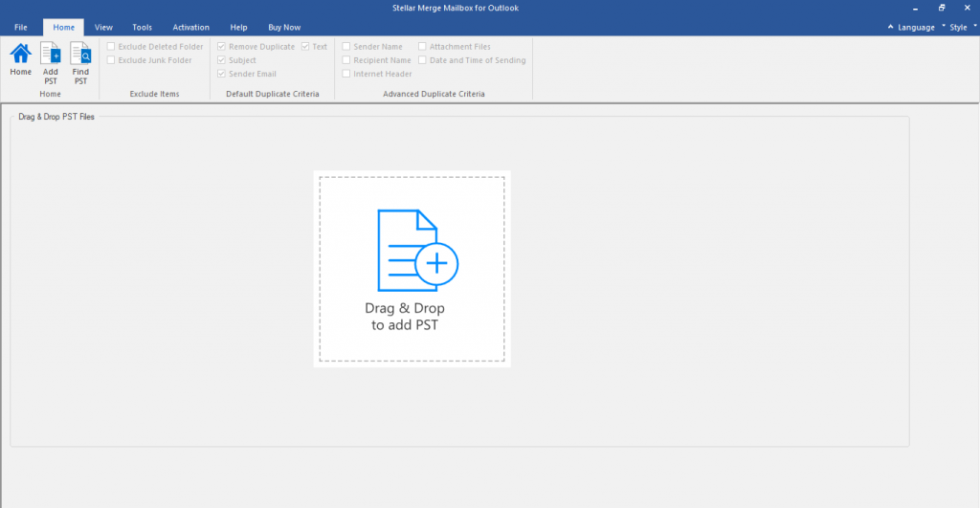Switch to the View tab

[x=103, y=28]
